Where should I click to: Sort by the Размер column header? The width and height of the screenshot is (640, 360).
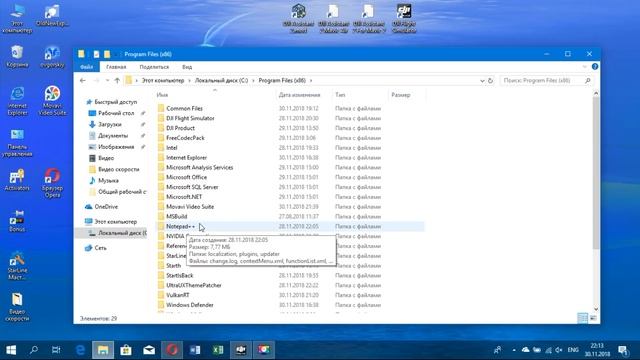(400, 95)
